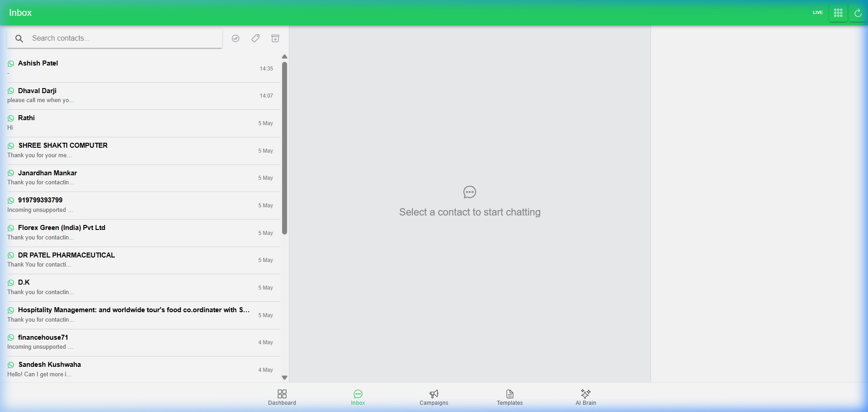The height and width of the screenshot is (412, 868).
Task: Click the apps grid icon in header
Action: click(x=838, y=13)
